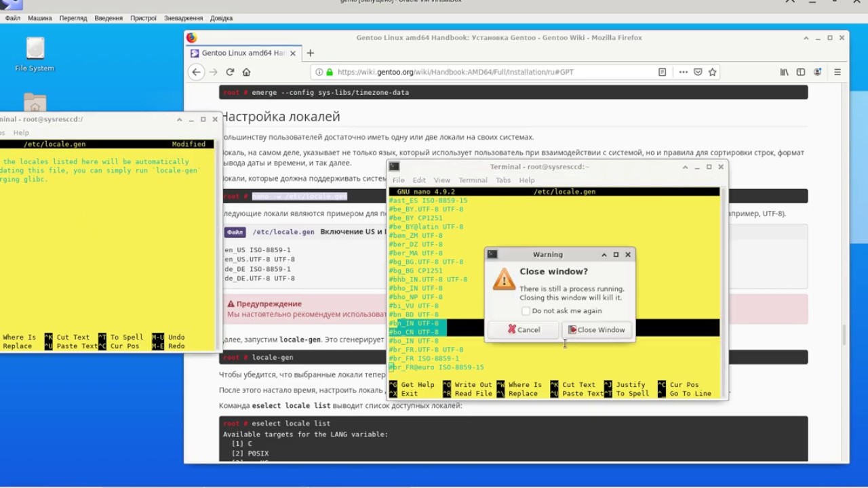This screenshot has width=868, height=488.
Task: Open Firefox hamburger menu
Action: (837, 72)
